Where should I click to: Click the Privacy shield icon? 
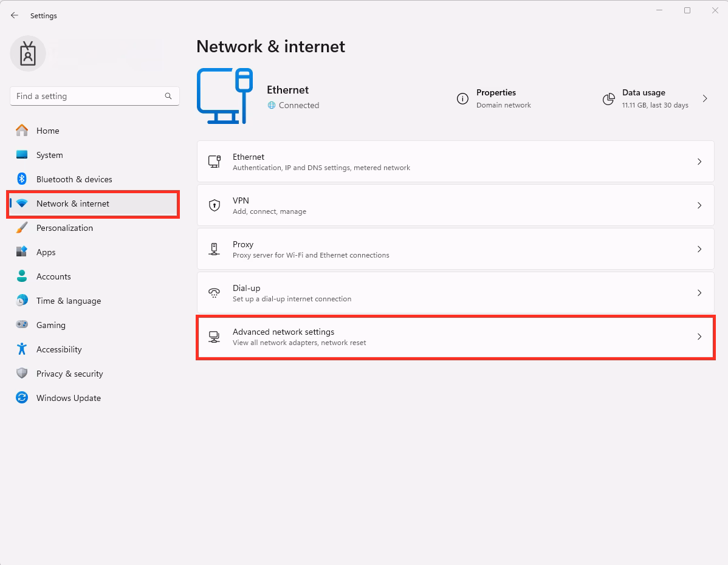(x=22, y=373)
